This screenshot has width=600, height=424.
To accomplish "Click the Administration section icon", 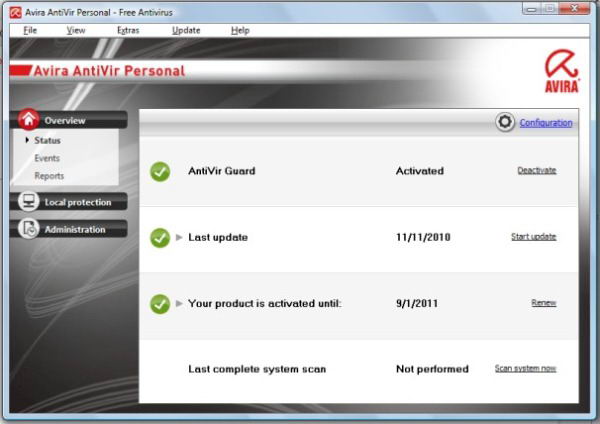I will (29, 229).
